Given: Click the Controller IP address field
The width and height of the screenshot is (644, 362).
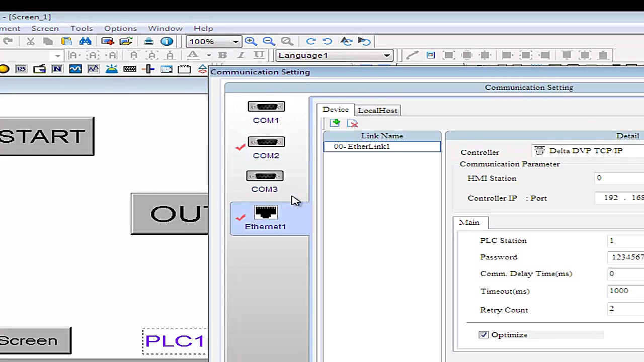Looking at the screenshot, I should (x=619, y=198).
